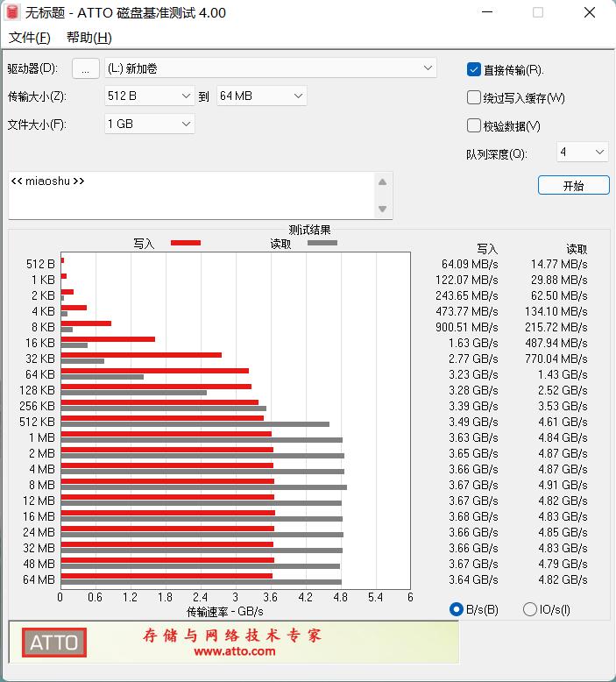This screenshot has height=682, width=616.
Task: Click the drive browse '...' button
Action: click(86, 68)
